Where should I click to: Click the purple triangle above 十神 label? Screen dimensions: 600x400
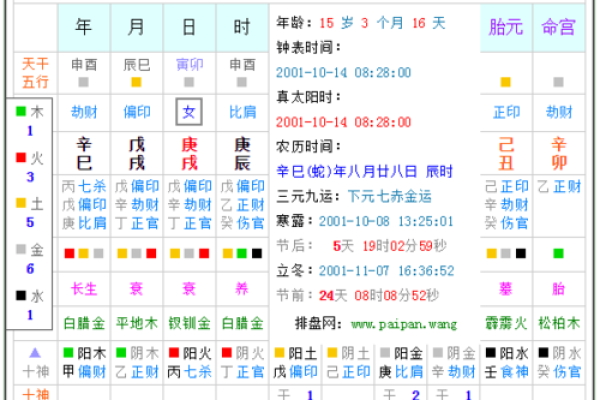[x=35, y=353]
